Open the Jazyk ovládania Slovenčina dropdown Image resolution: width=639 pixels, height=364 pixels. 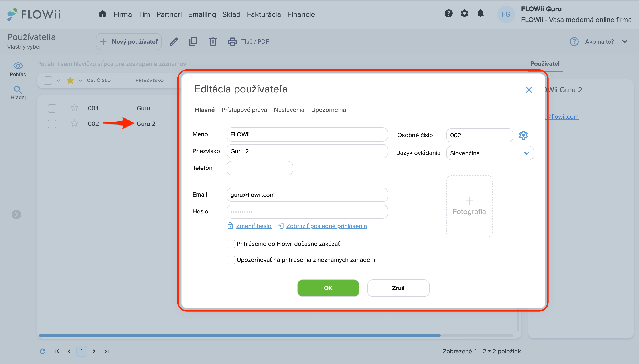pyautogui.click(x=490, y=153)
